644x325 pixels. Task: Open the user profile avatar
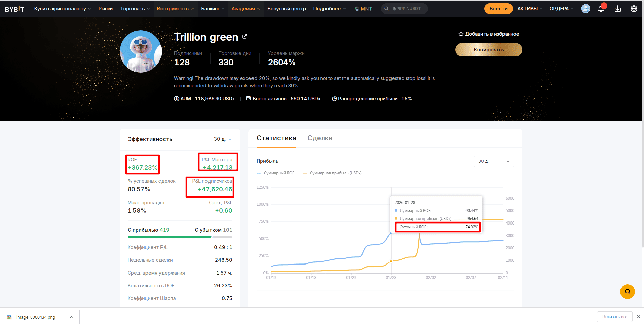(586, 9)
